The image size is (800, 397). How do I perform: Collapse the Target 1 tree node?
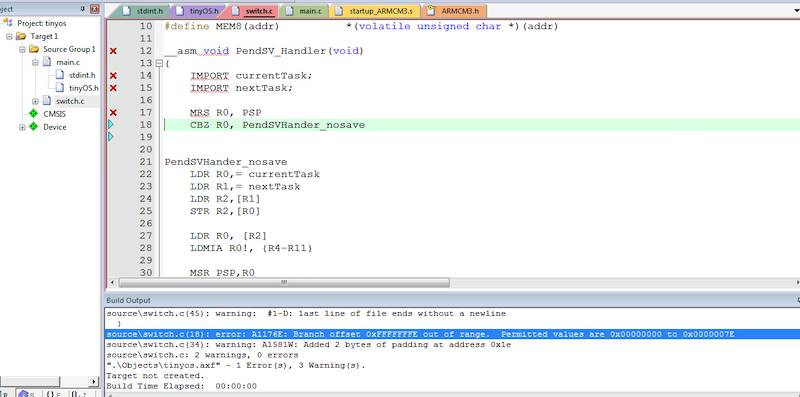[x=9, y=36]
